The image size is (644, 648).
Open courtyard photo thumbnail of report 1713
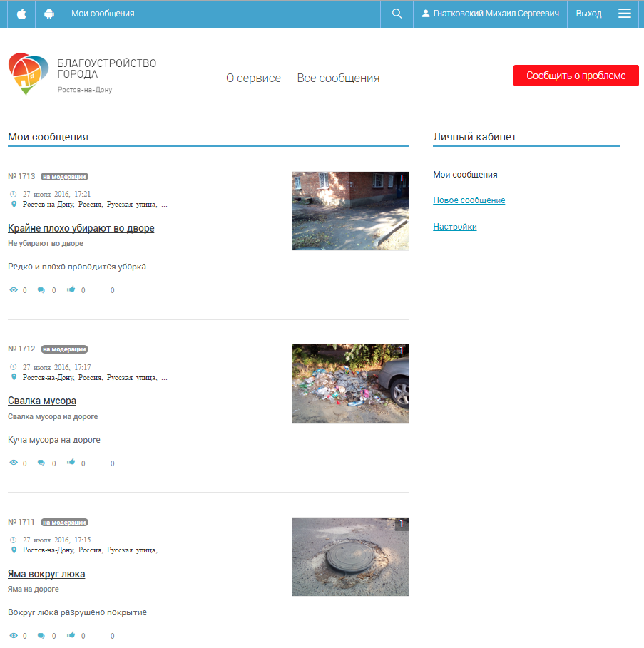(x=350, y=211)
